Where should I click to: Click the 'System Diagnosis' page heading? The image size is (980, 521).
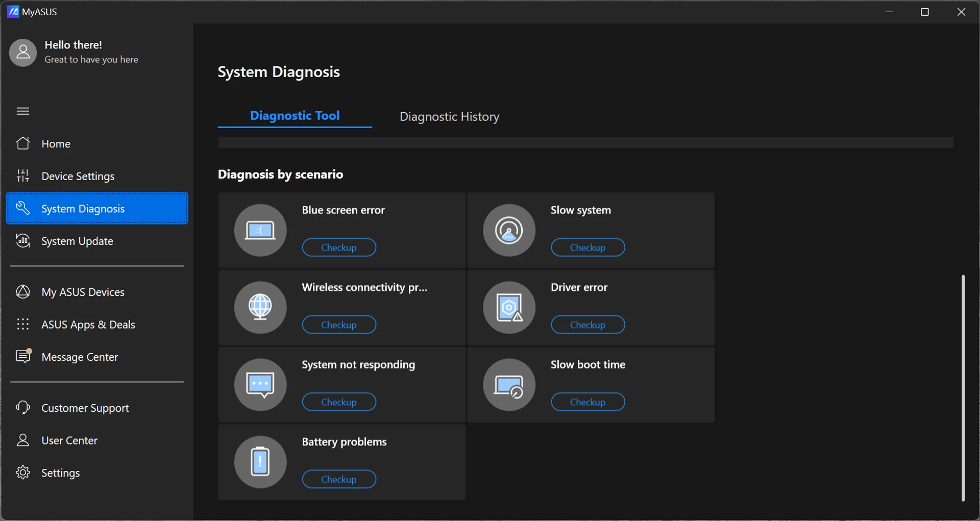[x=279, y=72]
